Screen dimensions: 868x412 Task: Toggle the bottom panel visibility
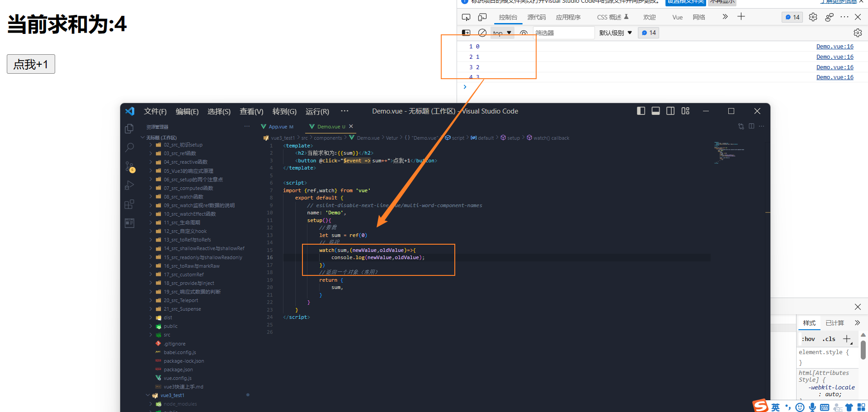[x=656, y=111]
